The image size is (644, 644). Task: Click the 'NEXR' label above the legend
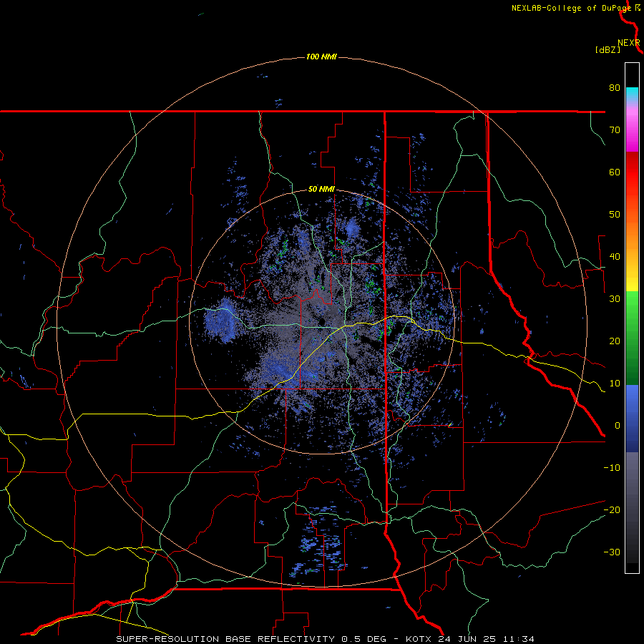click(x=629, y=43)
